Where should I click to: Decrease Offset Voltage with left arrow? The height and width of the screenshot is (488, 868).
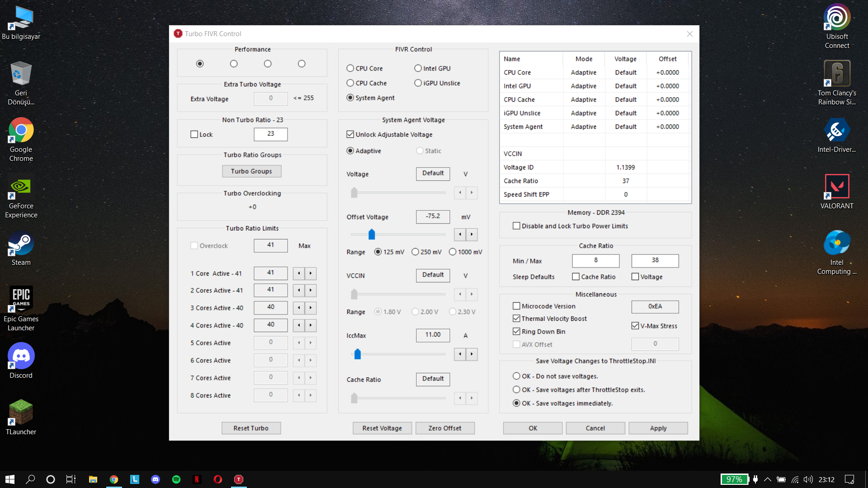[x=460, y=235]
